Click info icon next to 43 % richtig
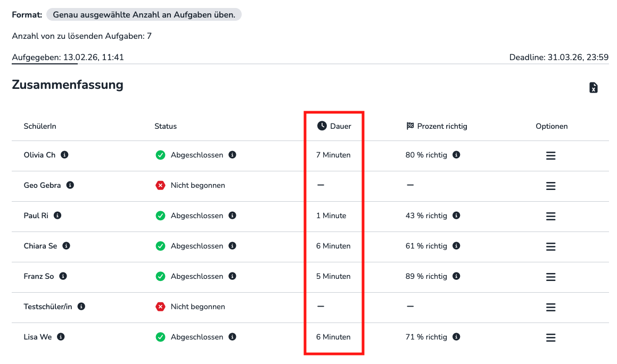The height and width of the screenshot is (364, 617). (x=456, y=216)
